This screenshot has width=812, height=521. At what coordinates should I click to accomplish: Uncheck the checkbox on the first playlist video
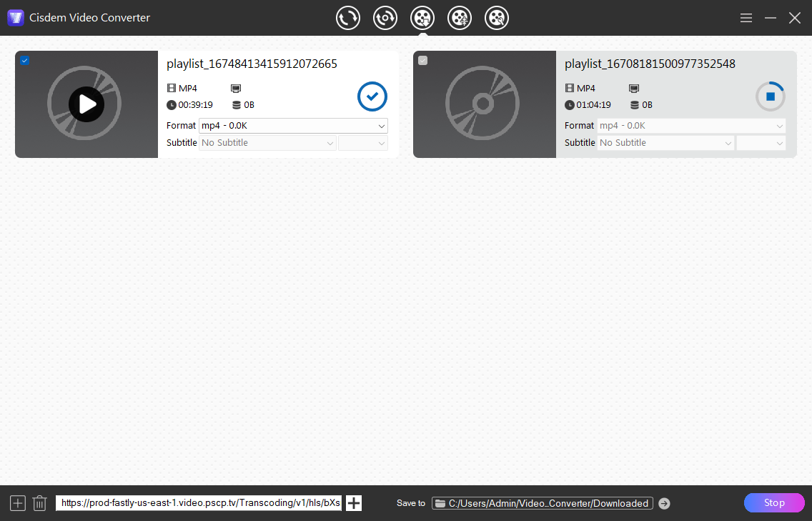coord(25,61)
